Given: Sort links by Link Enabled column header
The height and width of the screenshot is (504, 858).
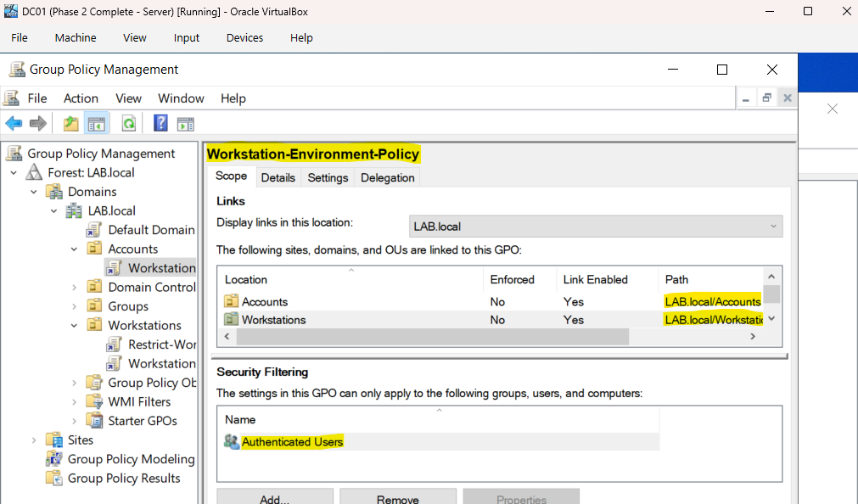Looking at the screenshot, I should point(607,280).
